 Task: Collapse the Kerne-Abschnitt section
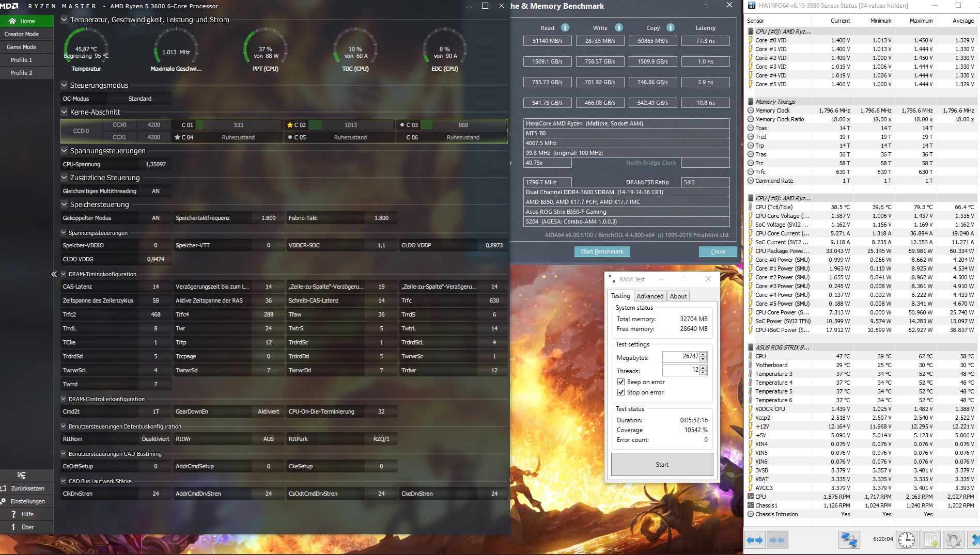coord(64,112)
